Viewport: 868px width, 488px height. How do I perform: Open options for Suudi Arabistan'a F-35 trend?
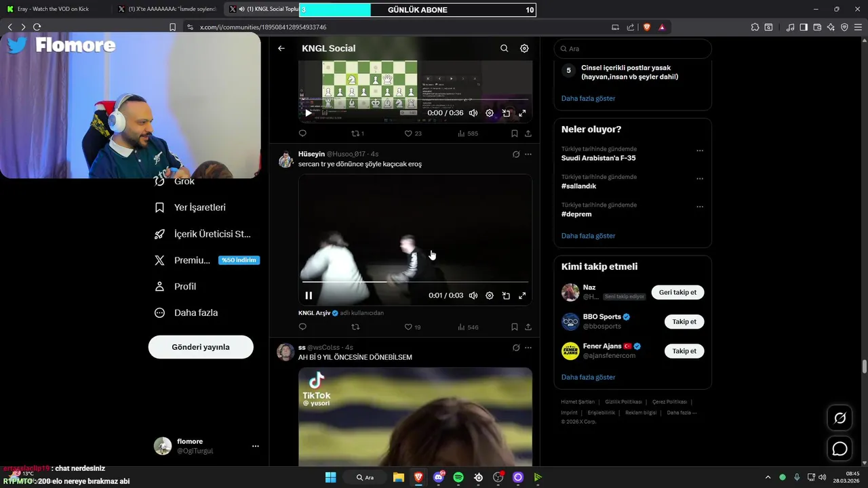(x=700, y=151)
